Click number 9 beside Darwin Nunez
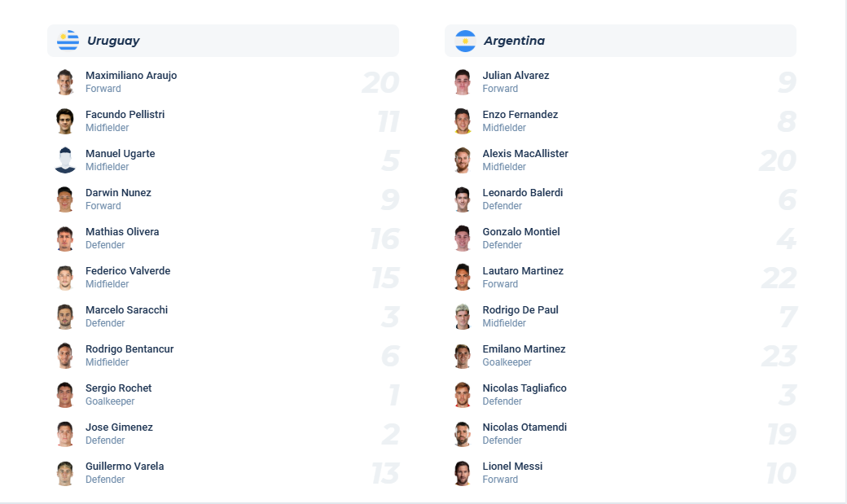The height and width of the screenshot is (504, 847). coord(390,199)
